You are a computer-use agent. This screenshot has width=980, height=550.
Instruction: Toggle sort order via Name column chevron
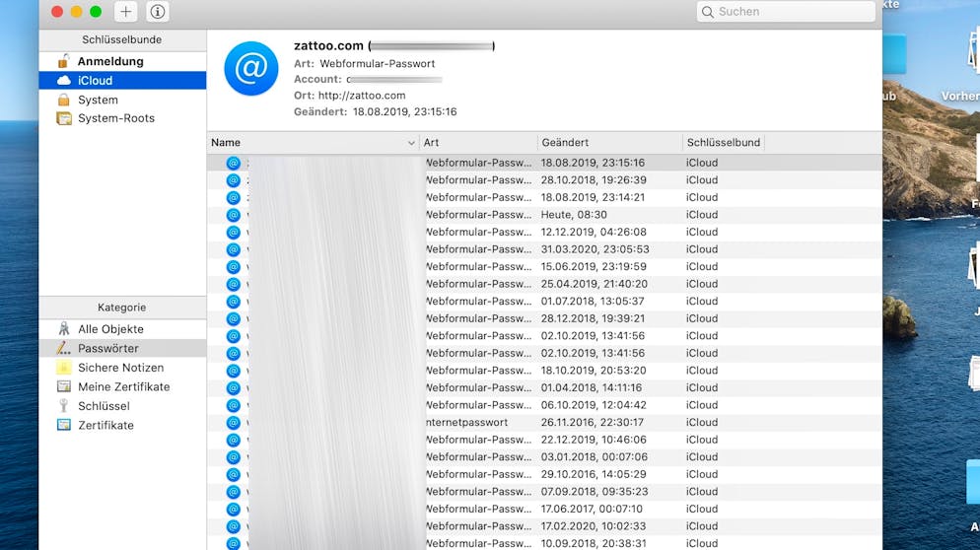[x=411, y=143]
